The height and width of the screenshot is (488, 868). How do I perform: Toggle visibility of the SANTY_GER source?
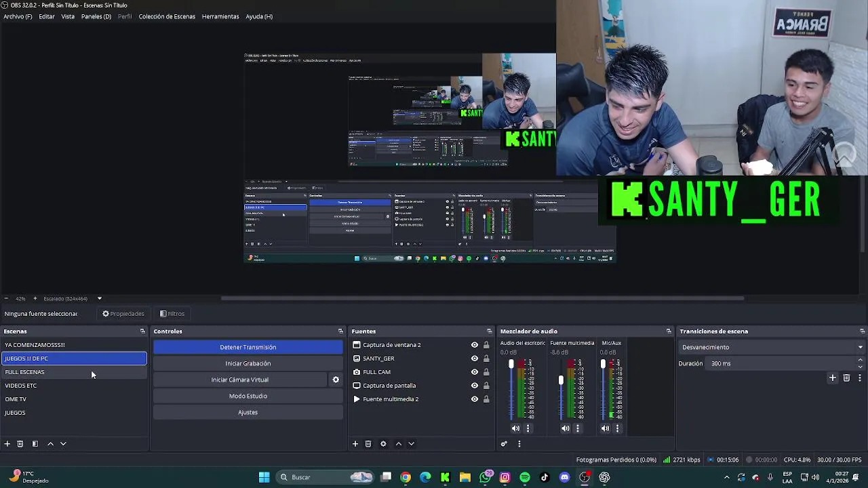475,359
